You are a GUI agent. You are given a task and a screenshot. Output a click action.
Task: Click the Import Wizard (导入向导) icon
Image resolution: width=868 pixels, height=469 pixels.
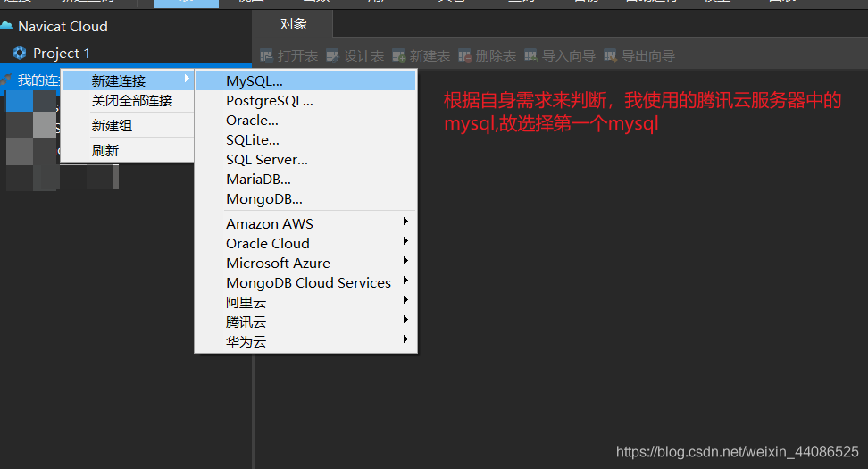(x=530, y=55)
